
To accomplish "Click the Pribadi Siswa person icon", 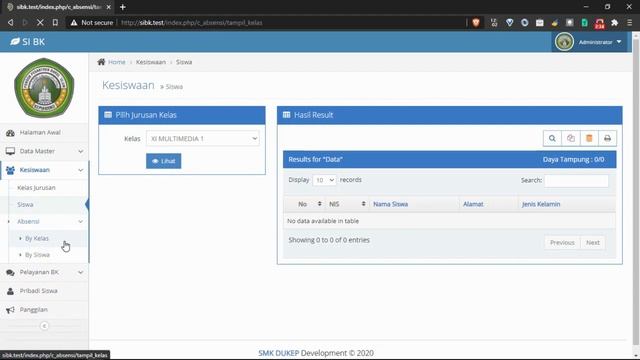I will click(10, 291).
